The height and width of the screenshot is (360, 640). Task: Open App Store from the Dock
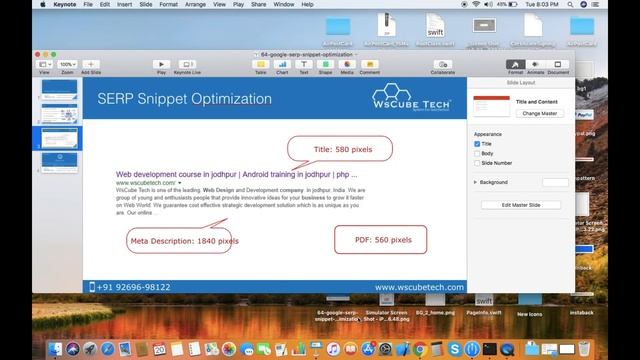368,349
